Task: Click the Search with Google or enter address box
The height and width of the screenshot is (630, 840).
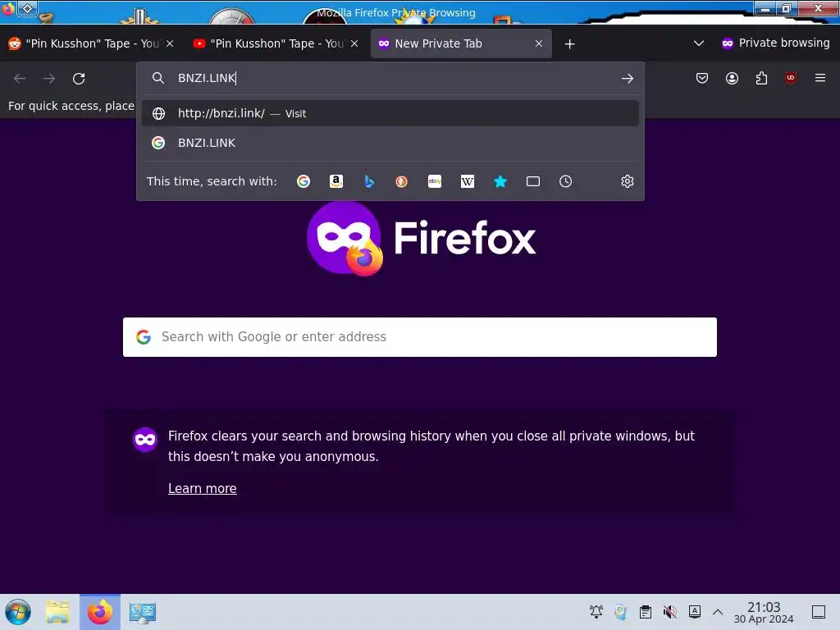Action: (x=420, y=337)
